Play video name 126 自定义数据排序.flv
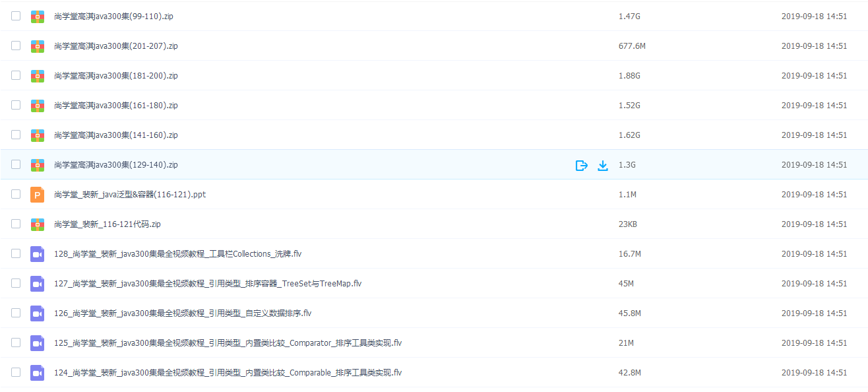Viewport: 868px width, 392px height. pos(183,313)
